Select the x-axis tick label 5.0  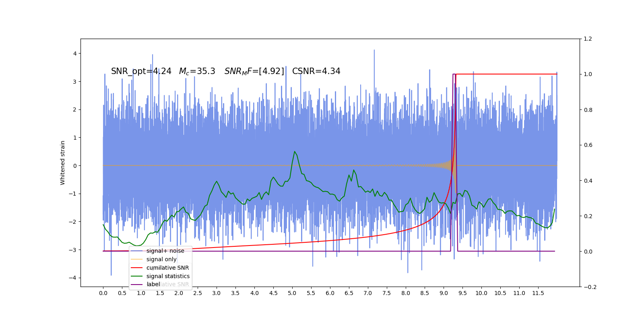tap(292, 293)
